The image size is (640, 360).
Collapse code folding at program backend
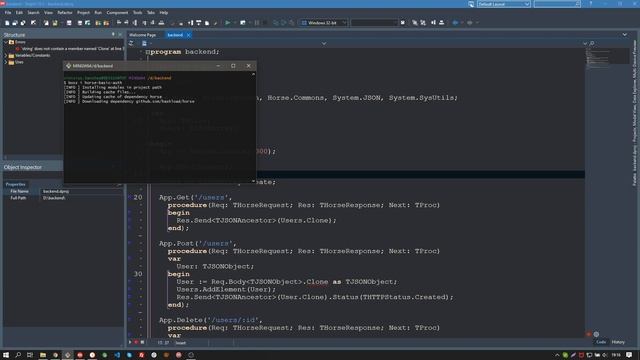tap(148, 52)
